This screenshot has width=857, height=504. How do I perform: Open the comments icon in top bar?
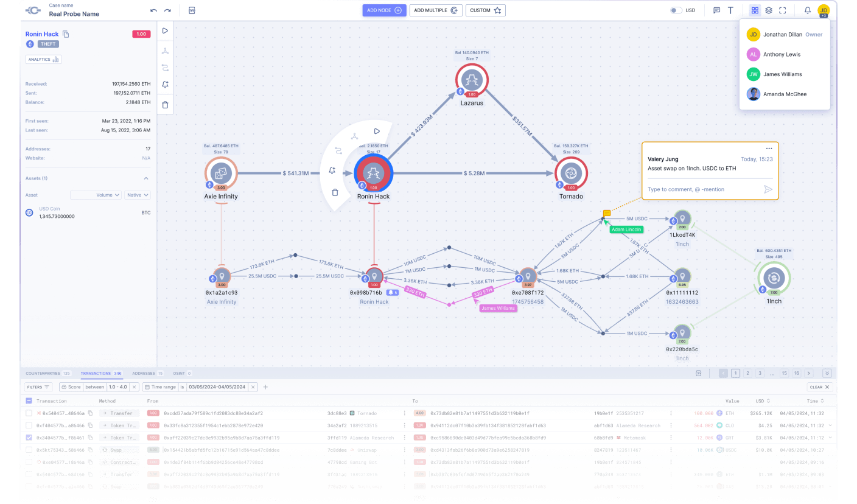click(x=716, y=10)
